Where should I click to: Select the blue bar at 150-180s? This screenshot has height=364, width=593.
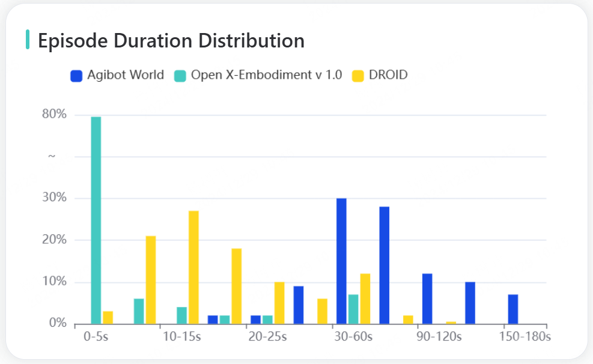click(x=513, y=309)
